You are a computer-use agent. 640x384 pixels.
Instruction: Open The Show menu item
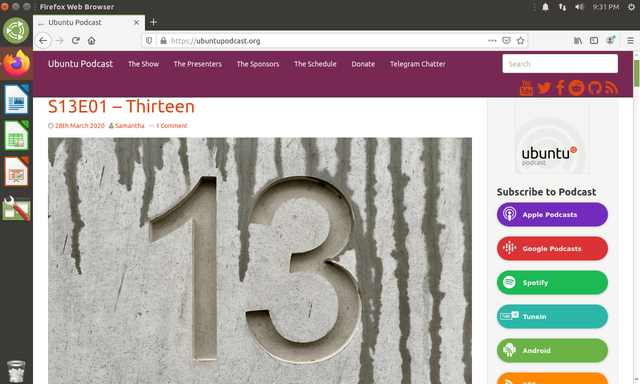(x=143, y=64)
